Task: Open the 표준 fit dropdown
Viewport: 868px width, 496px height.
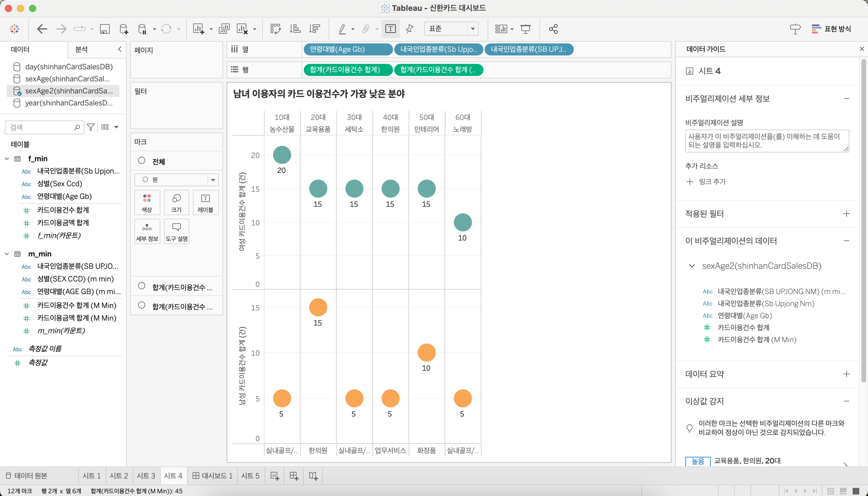Action: 451,29
